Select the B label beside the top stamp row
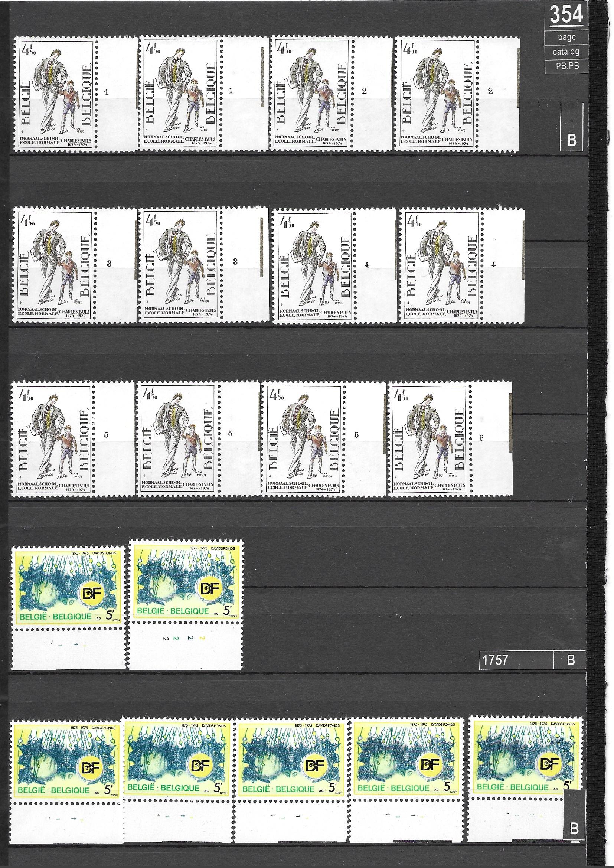 tap(572, 140)
